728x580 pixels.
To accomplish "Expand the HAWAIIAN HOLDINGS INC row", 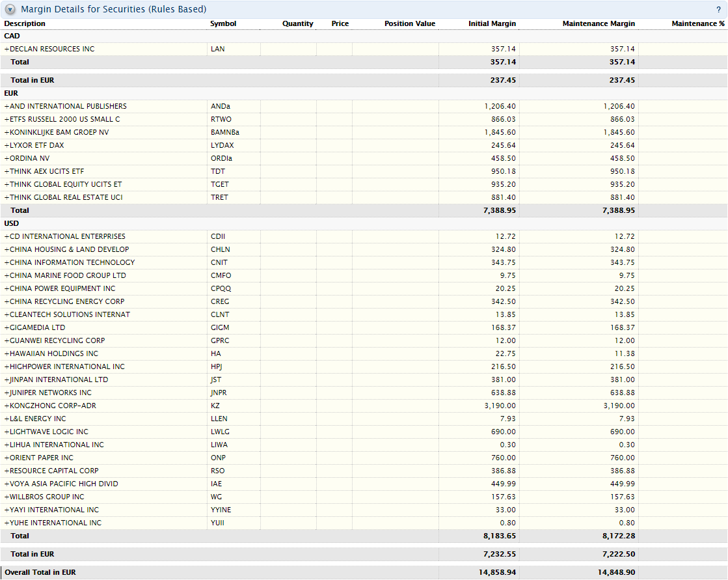I will point(7,353).
